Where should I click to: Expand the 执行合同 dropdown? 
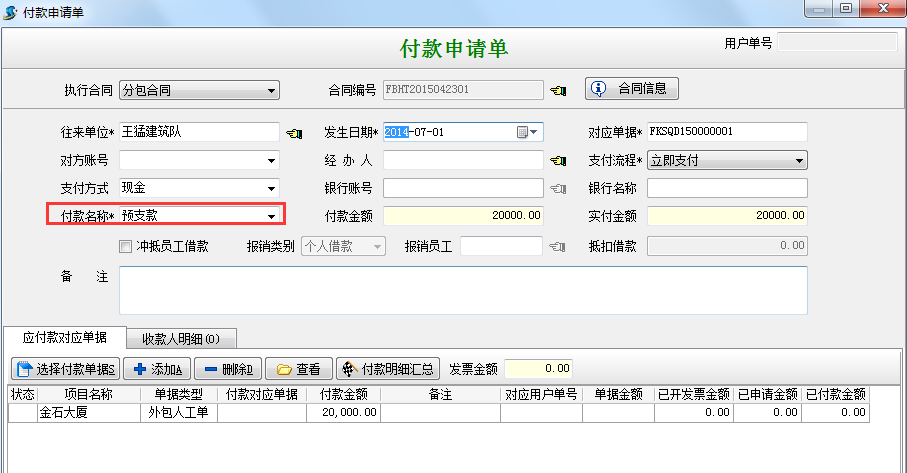[x=271, y=91]
